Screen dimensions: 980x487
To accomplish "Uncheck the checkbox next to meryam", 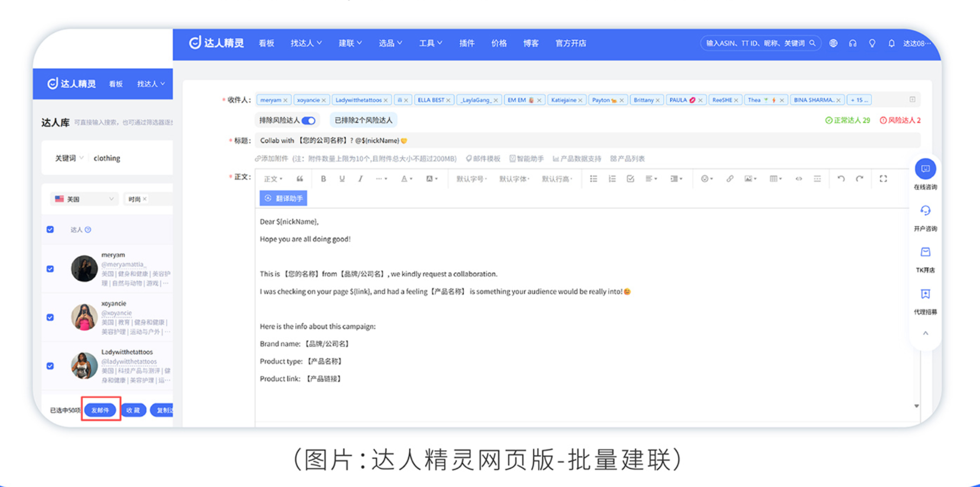I will (50, 269).
